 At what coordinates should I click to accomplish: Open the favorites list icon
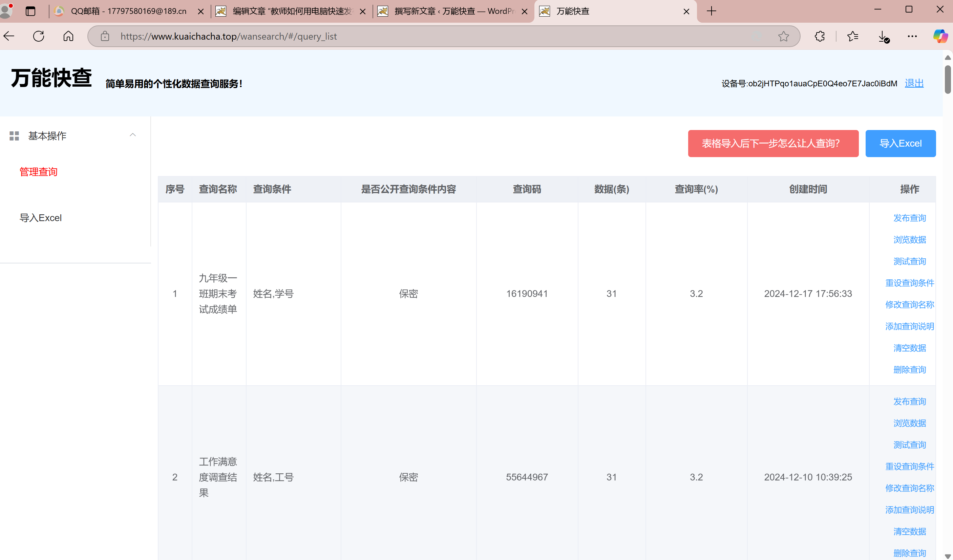point(853,36)
